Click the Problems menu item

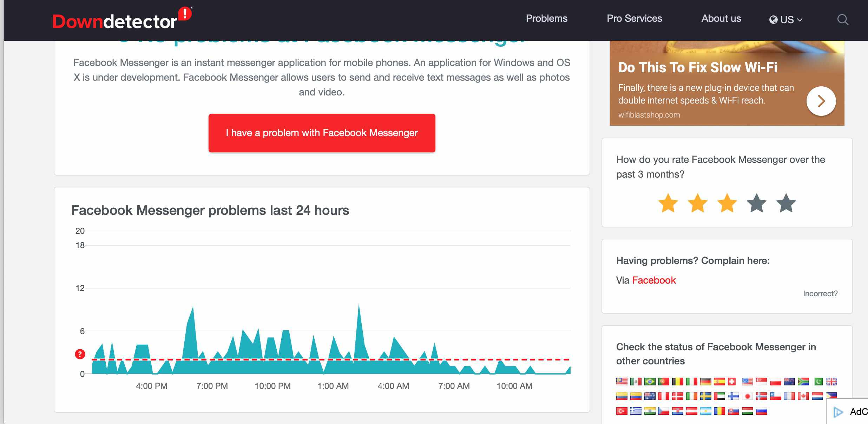click(546, 19)
